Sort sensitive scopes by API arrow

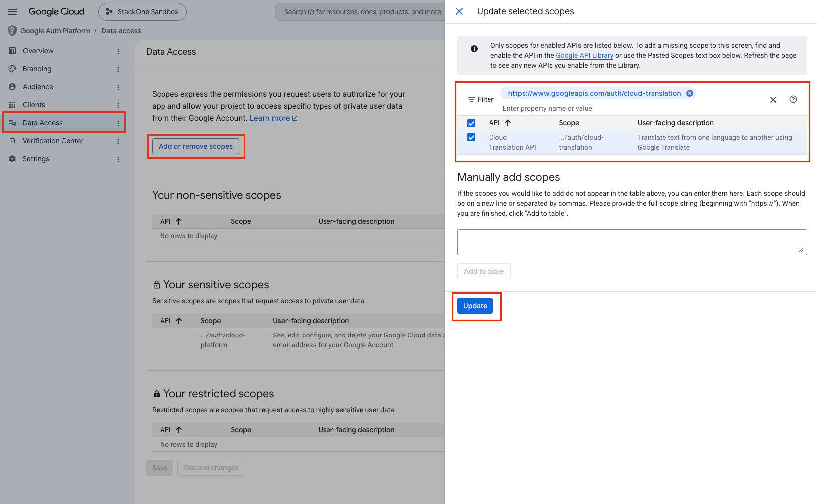pos(179,321)
